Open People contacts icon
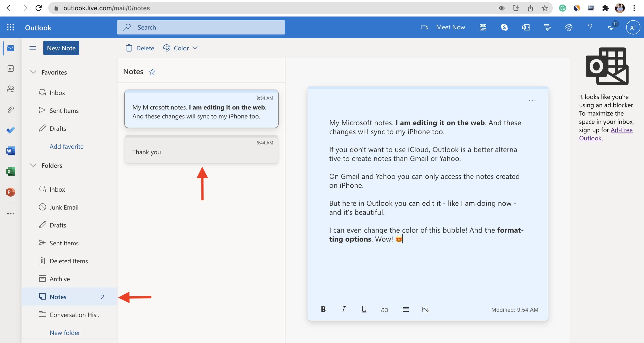Screen dimensions: 644x343 click(x=11, y=89)
